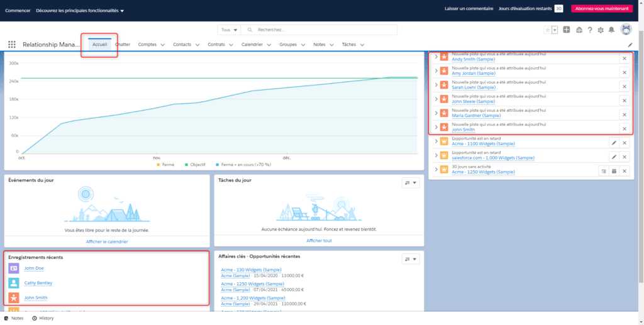Open the favorites list dropdown arrow
Image resolution: width=644 pixels, height=325 pixels.
[555, 30]
